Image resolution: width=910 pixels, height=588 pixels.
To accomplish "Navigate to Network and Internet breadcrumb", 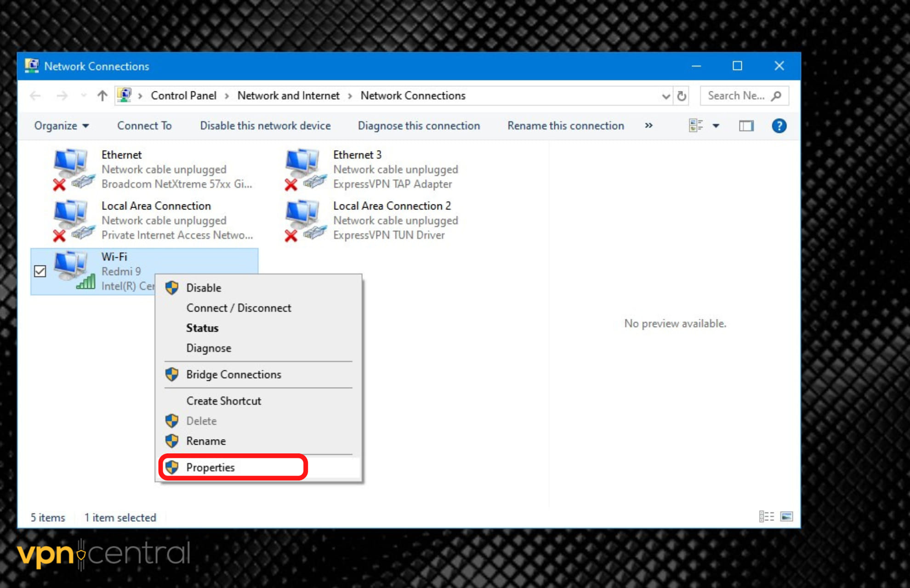I will [x=288, y=96].
